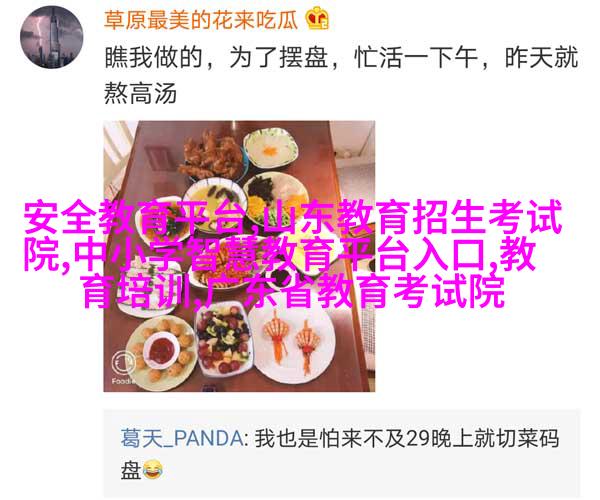Click the white soup bowl near the photo's top
Screen dimensions: 600x500
271,148
